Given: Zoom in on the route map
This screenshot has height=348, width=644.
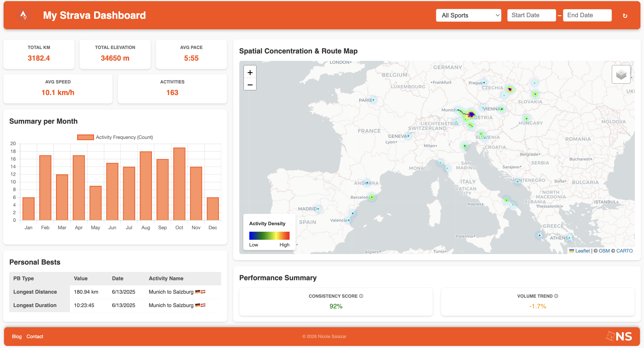Looking at the screenshot, I should pyautogui.click(x=250, y=72).
